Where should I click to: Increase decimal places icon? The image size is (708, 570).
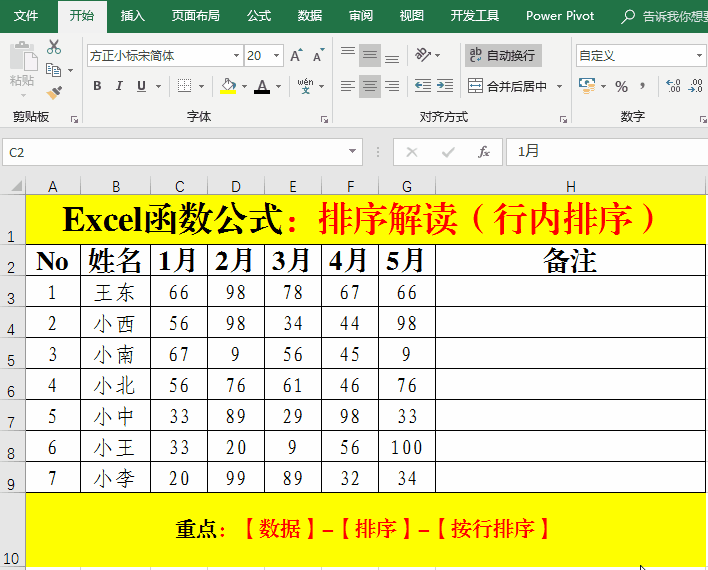[x=673, y=86]
